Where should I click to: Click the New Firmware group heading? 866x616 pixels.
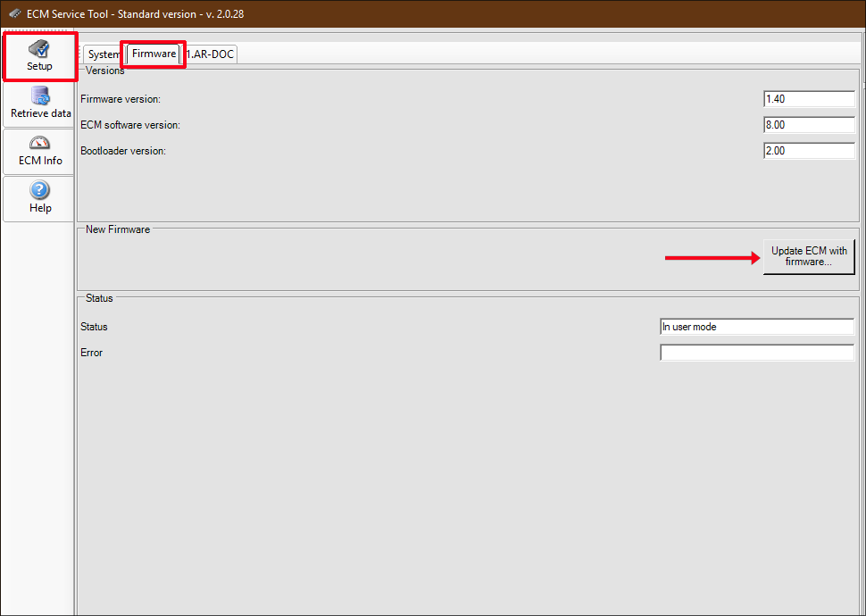(x=118, y=229)
